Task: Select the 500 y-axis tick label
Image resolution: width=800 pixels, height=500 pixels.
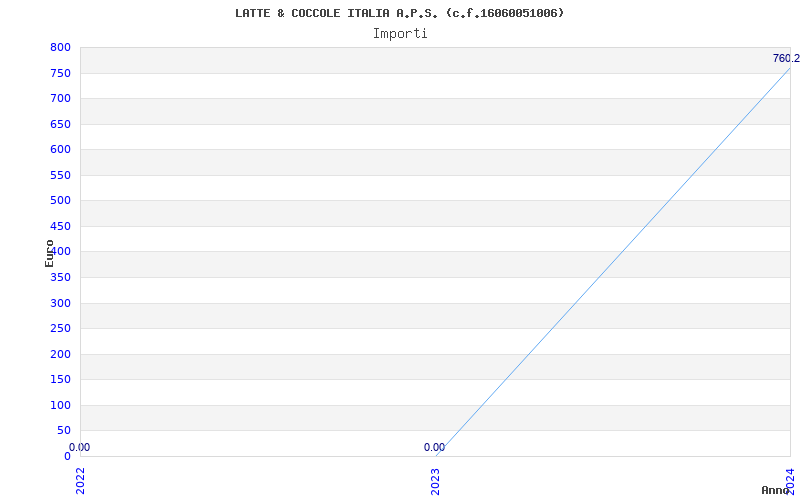Action: point(60,201)
